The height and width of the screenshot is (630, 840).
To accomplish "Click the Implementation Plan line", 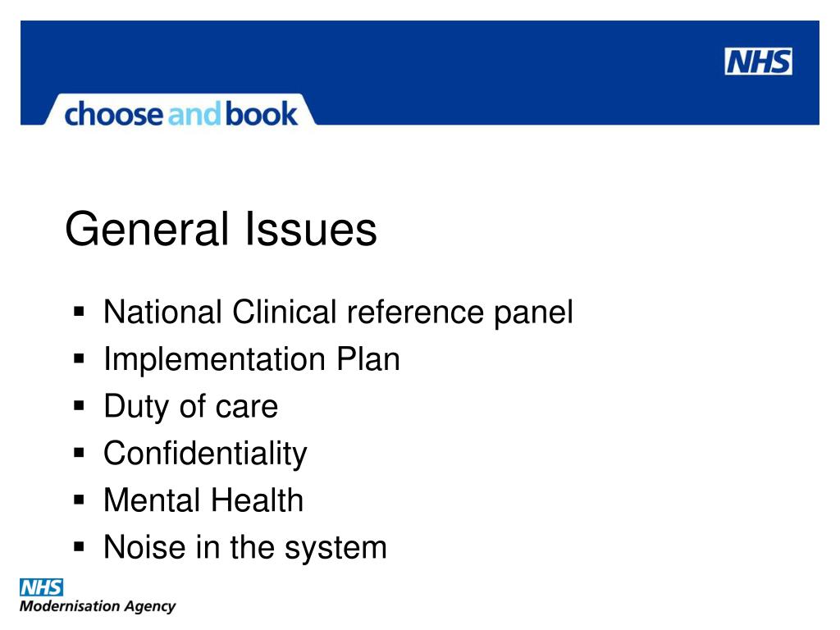I will [252, 359].
